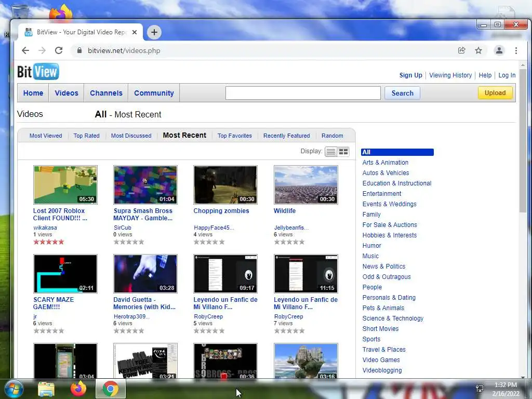532x399 pixels.
Task: Select the Most Discussed tab
Action: point(131,136)
